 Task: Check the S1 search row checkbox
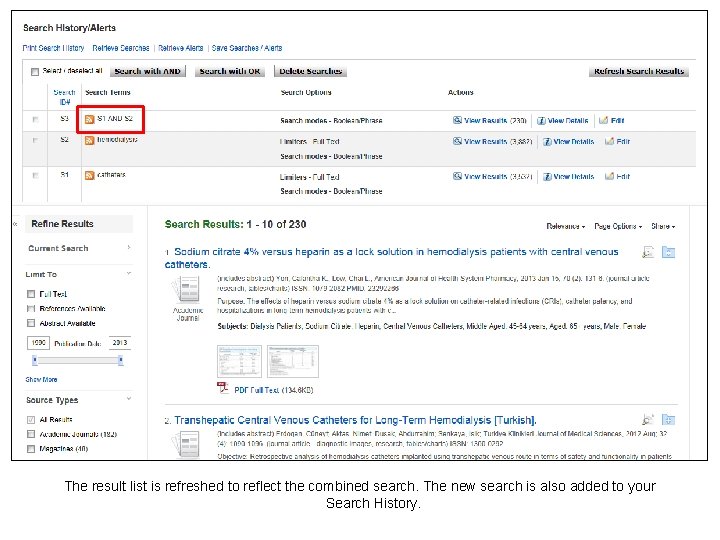point(35,175)
